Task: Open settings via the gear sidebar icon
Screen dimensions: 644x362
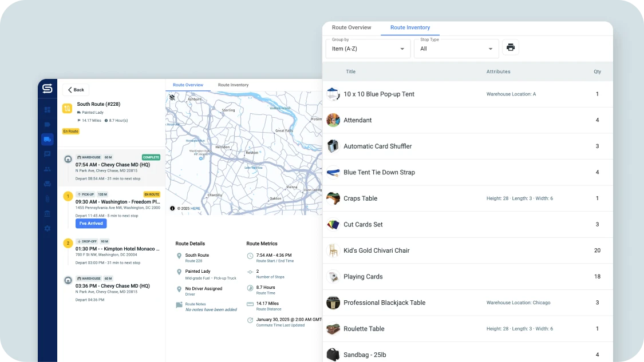Action: point(47,228)
